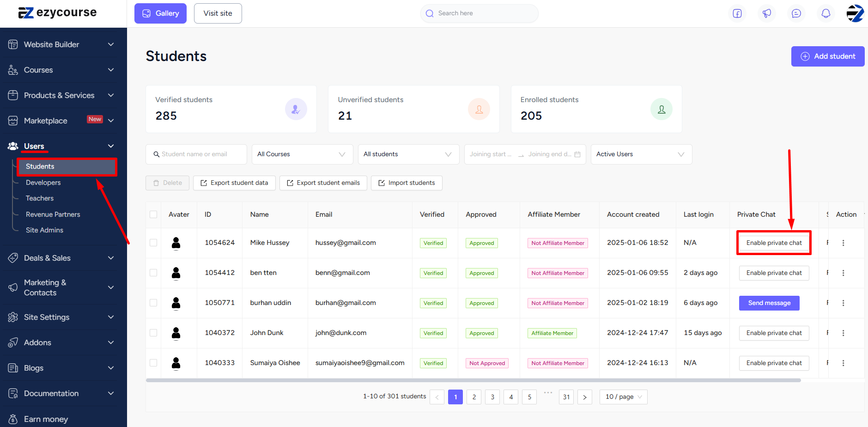The height and width of the screenshot is (427, 868).
Task: Open action menu for ben tten
Action: [x=843, y=273]
